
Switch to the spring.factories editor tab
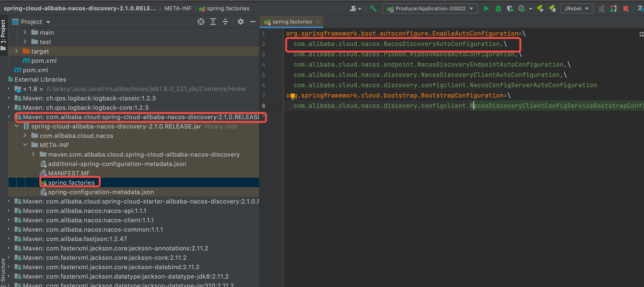(x=292, y=22)
